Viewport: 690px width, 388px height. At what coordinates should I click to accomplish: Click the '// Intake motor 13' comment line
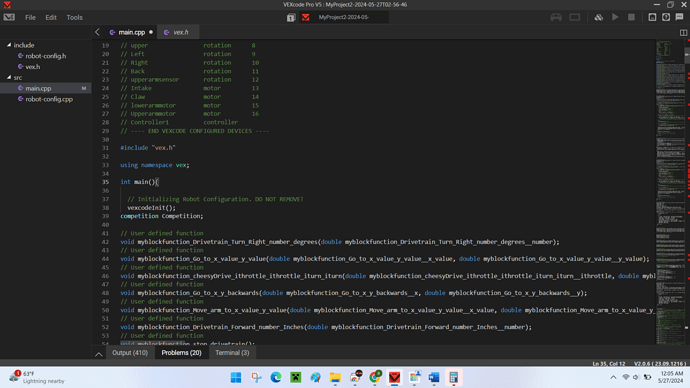[x=190, y=88]
